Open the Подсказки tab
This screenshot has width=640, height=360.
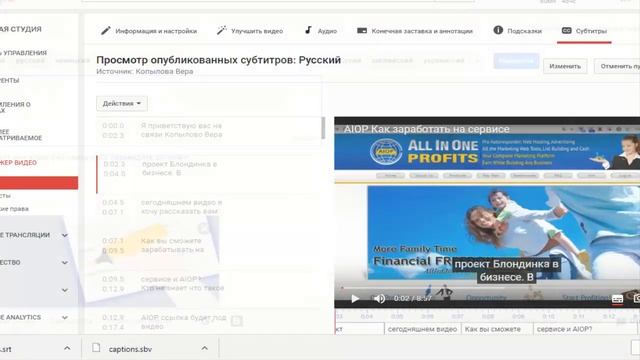[518, 31]
